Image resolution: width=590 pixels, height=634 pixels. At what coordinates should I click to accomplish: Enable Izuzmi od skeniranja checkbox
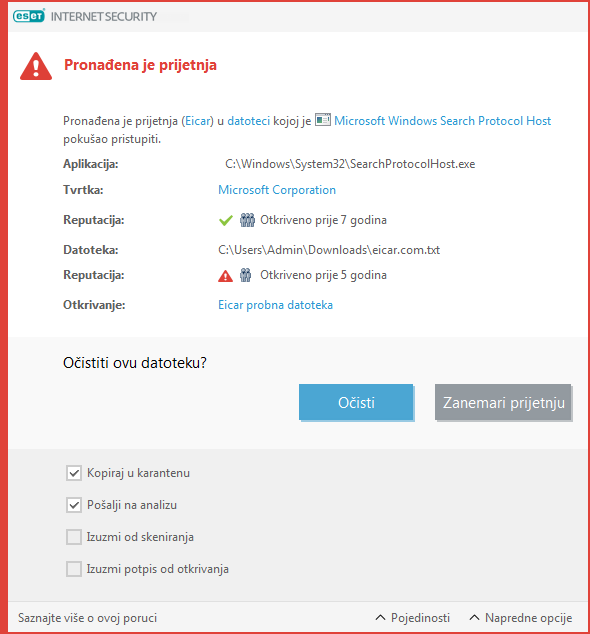74,537
